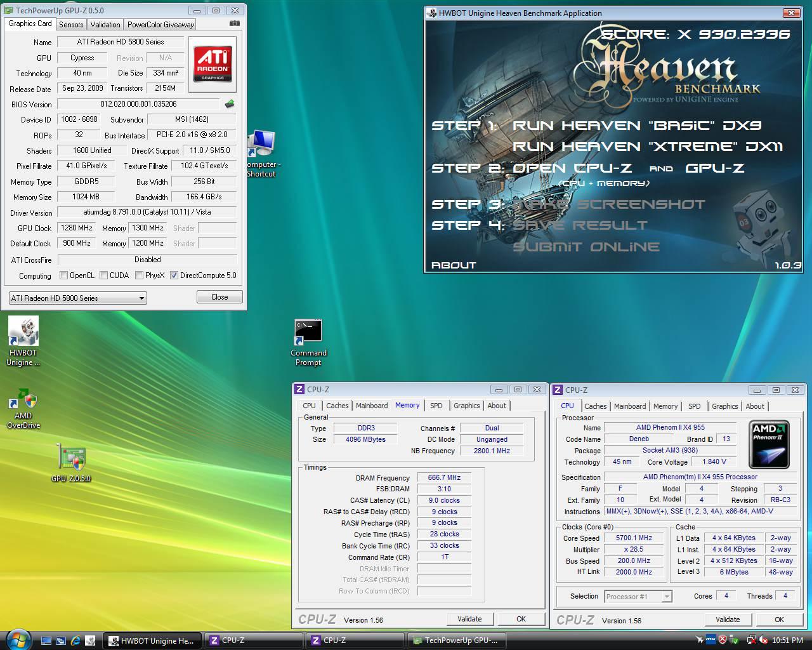Click the volume speaker tray icon
812x650 pixels.
763,640
